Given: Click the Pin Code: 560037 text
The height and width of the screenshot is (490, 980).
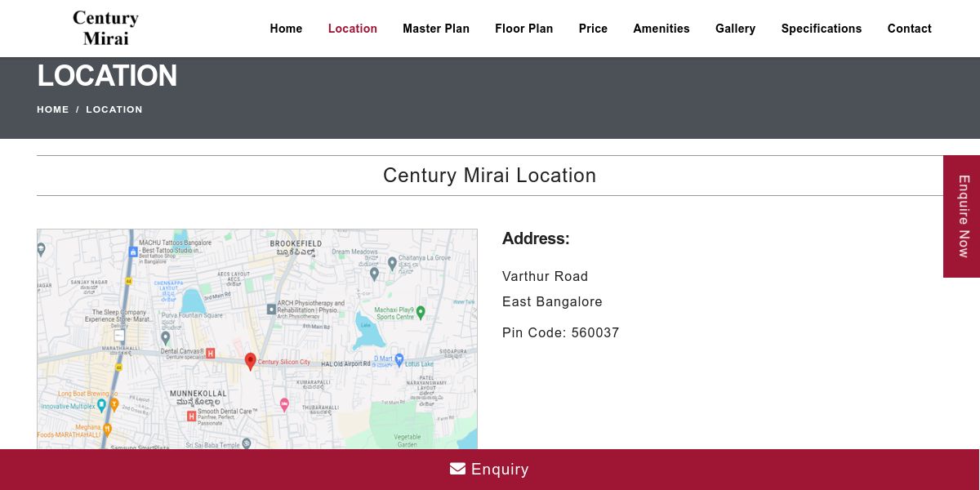Looking at the screenshot, I should point(561,333).
